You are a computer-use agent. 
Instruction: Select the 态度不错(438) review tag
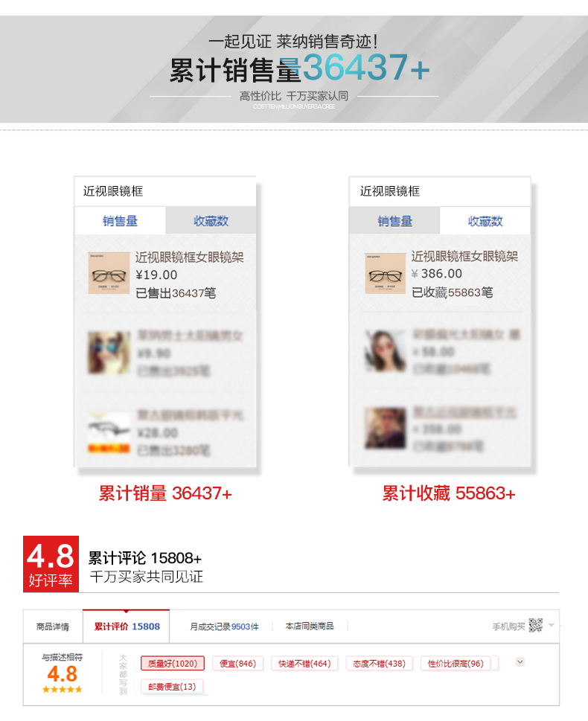click(x=379, y=664)
